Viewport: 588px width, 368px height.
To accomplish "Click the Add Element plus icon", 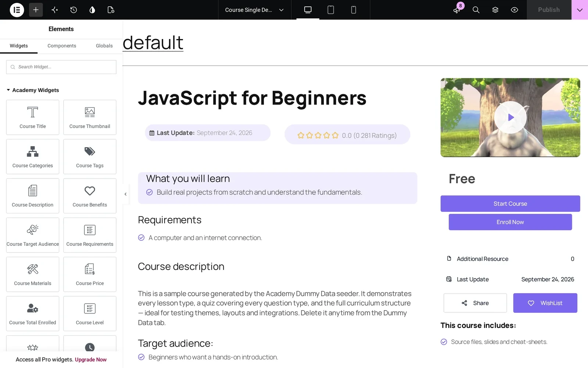I will (x=36, y=10).
